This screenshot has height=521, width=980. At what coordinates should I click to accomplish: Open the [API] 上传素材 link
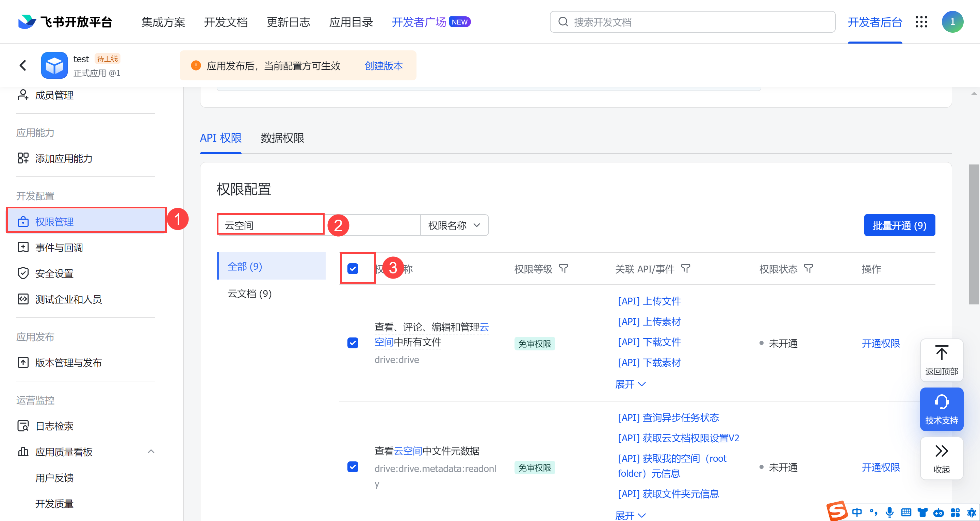click(649, 321)
